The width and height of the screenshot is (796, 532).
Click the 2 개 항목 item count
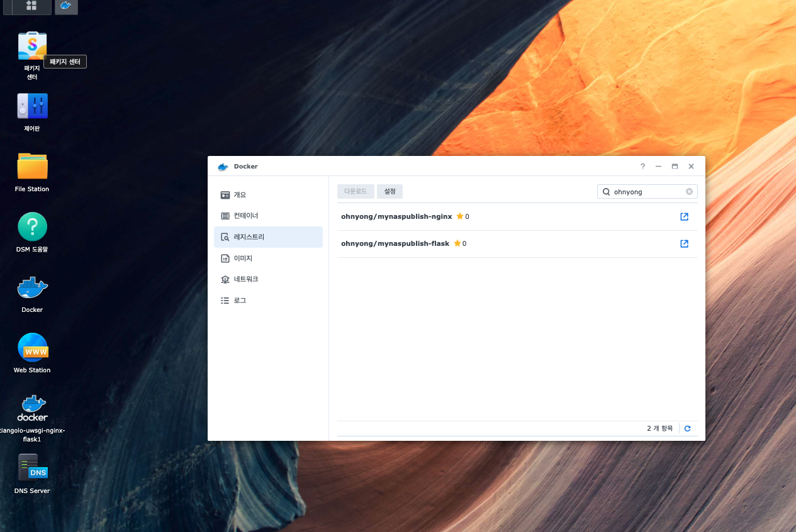coord(659,428)
